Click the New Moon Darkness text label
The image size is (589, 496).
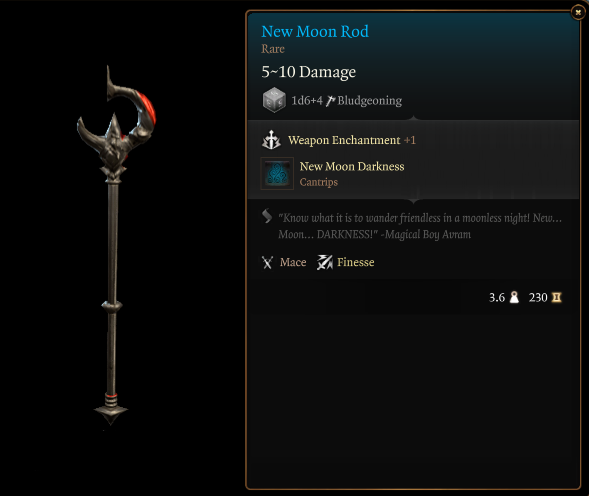pos(352,166)
